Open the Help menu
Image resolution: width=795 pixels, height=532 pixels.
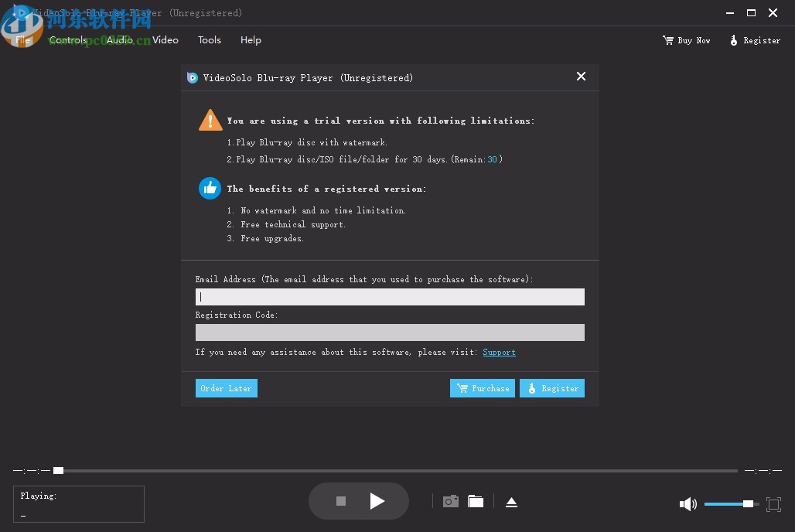[251, 39]
